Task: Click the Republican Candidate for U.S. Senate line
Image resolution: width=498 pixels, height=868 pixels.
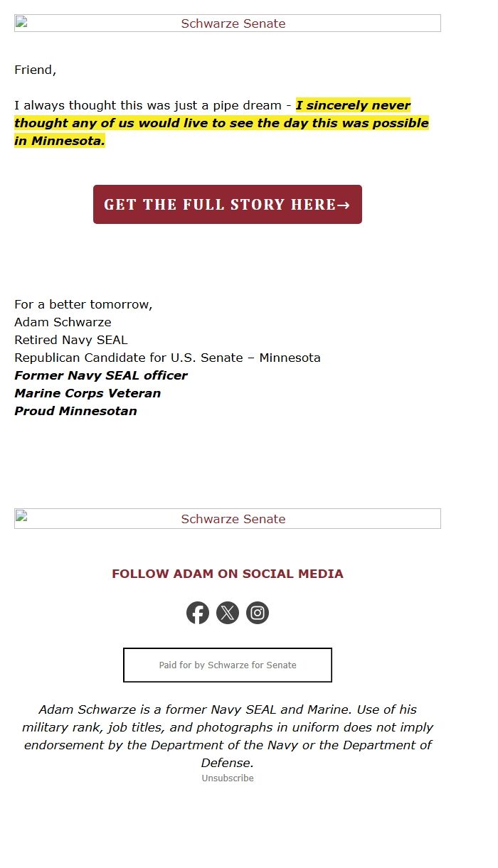Action: click(x=167, y=358)
